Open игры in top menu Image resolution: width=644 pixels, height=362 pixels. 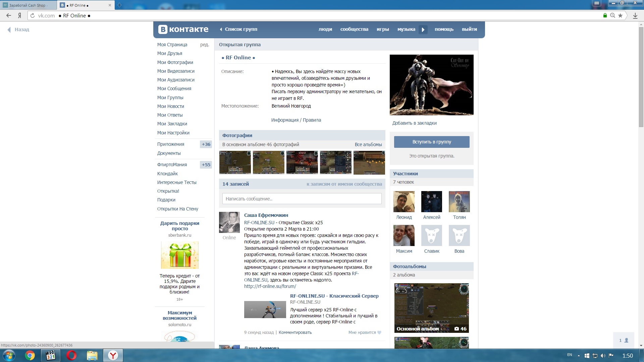[x=383, y=29]
